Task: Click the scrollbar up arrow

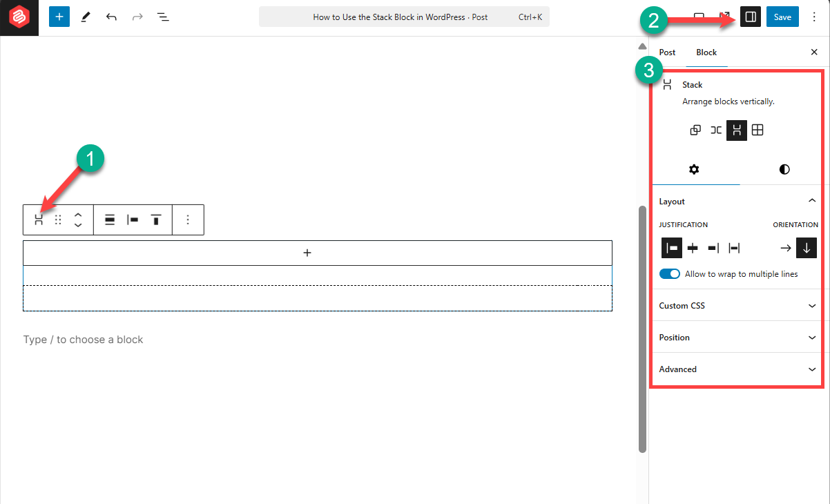Action: 642,47
